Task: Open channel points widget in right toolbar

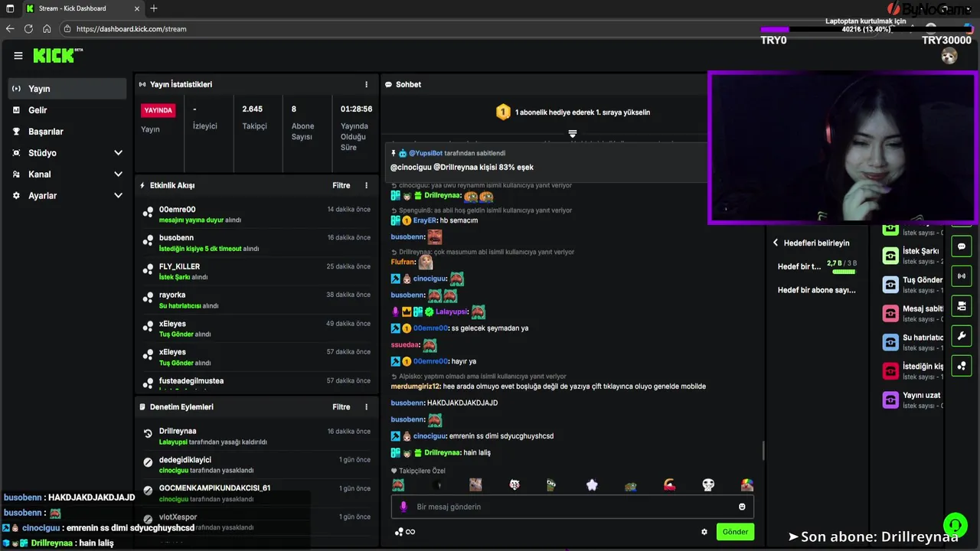Action: pyautogui.click(x=962, y=366)
